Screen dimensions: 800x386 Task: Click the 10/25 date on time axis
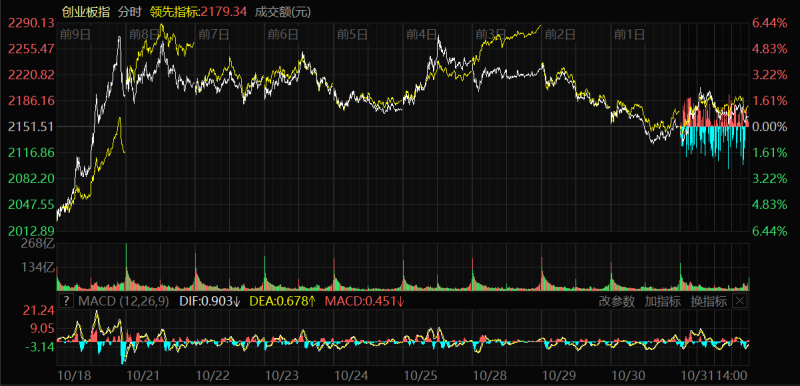pyautogui.click(x=420, y=376)
